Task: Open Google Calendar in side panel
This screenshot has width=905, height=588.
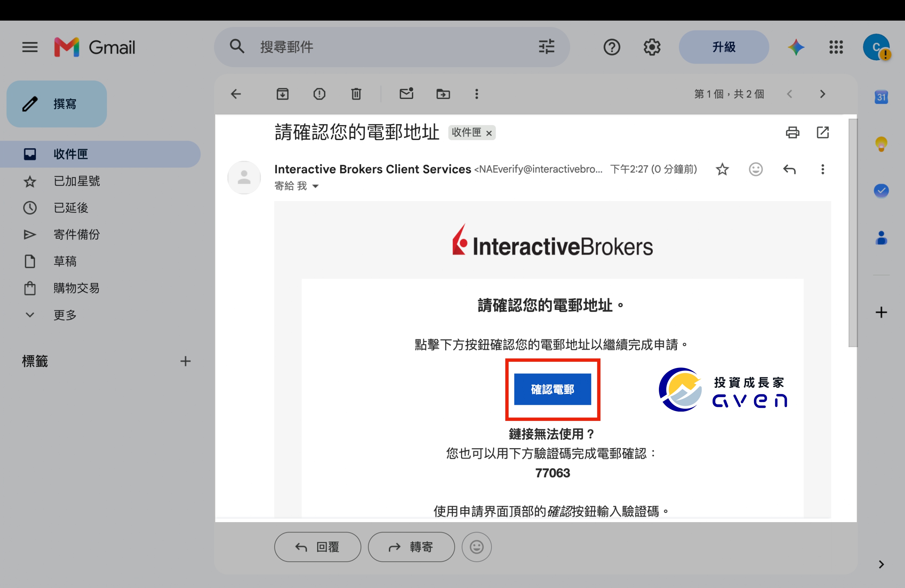Action: tap(881, 97)
